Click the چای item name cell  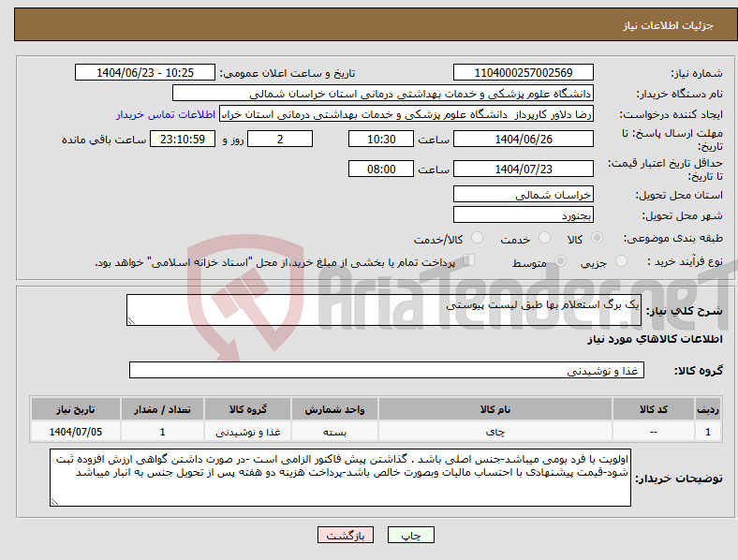[x=495, y=432]
